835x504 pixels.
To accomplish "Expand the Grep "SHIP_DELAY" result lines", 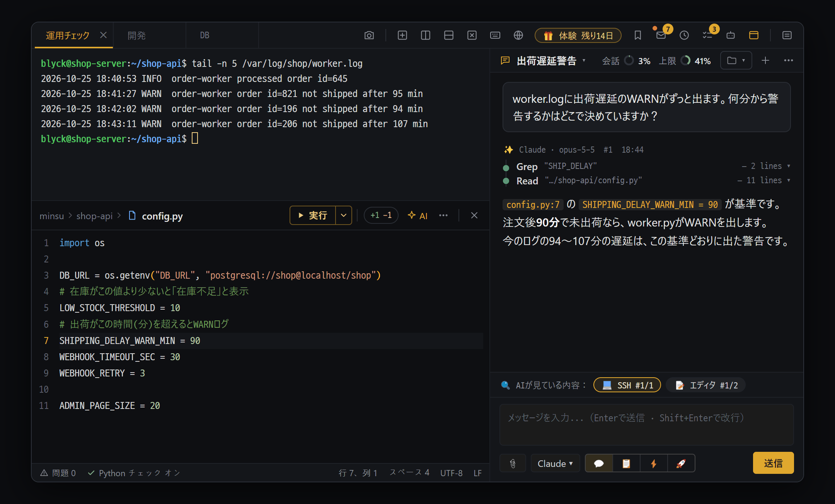I will pyautogui.click(x=766, y=166).
